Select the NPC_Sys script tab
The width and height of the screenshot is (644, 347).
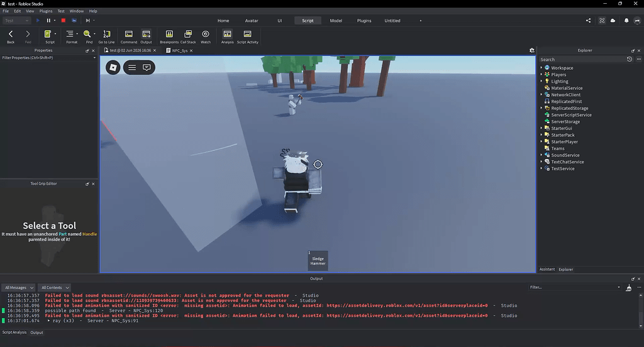coord(179,50)
